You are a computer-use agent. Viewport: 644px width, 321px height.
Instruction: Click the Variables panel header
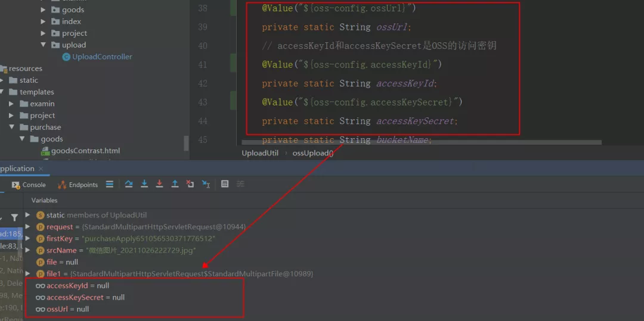point(44,201)
